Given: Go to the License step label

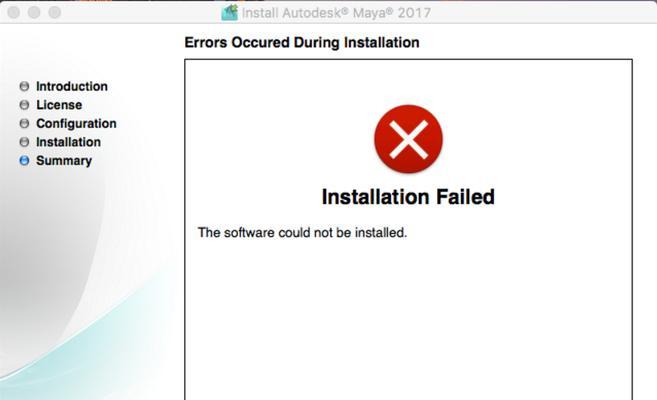Looking at the screenshot, I should (x=59, y=105).
